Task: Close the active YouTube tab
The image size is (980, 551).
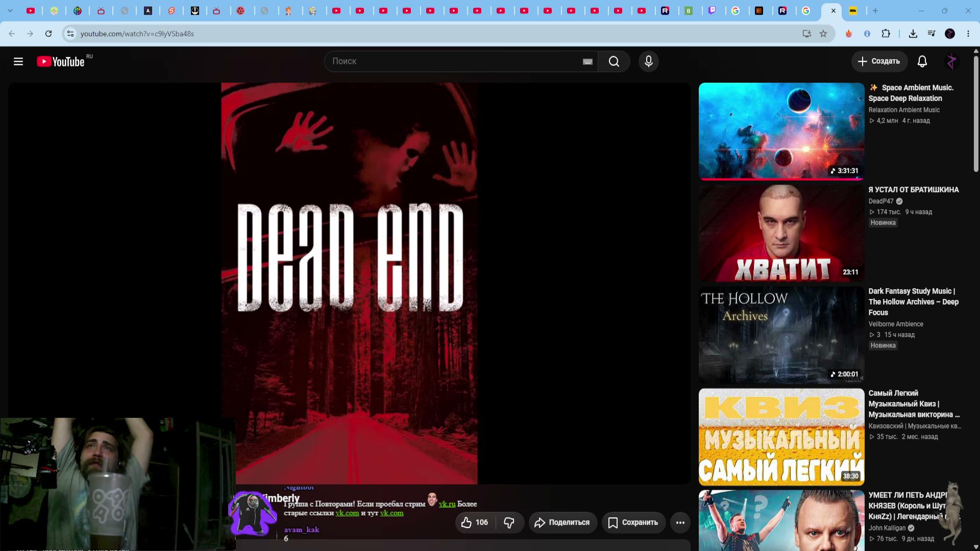Action: 833,11
